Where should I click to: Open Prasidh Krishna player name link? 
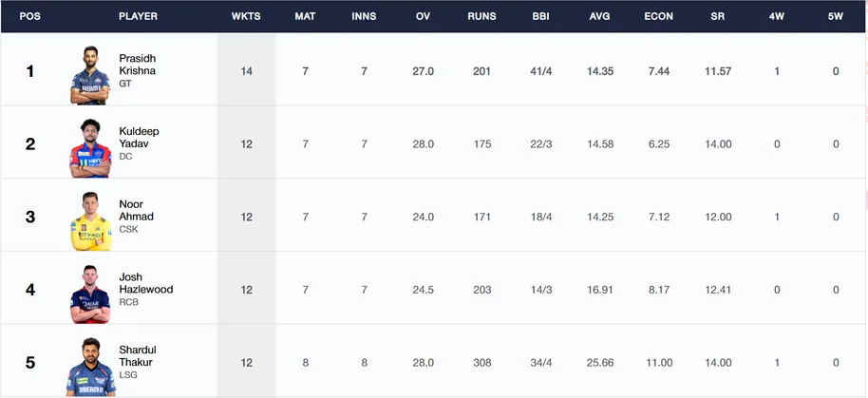click(x=138, y=65)
